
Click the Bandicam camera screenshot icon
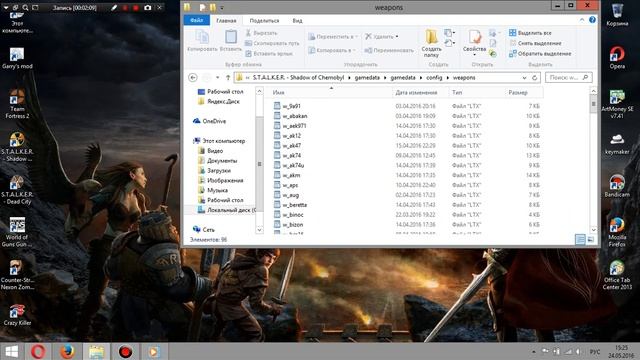pos(148,7)
